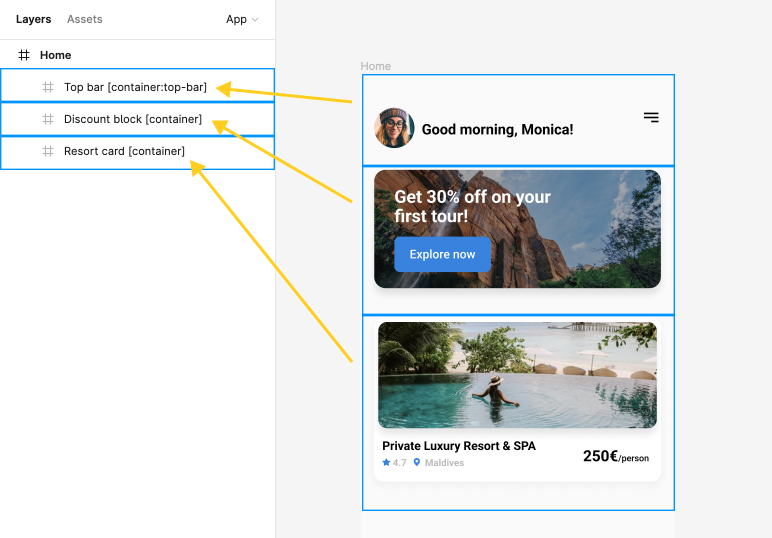This screenshot has width=772, height=538.
Task: Click the 4.7 rating value
Action: point(399,463)
